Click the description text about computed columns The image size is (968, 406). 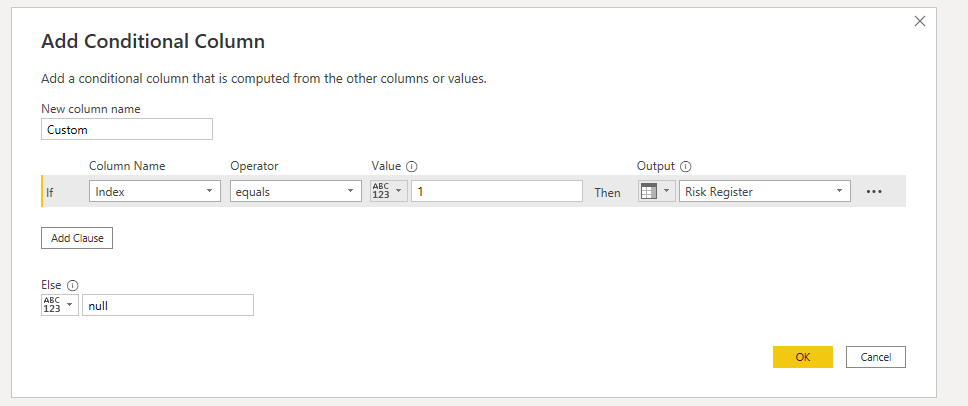[x=264, y=79]
